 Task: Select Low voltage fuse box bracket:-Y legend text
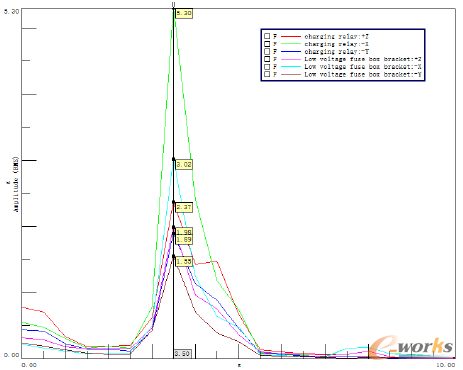363,74
